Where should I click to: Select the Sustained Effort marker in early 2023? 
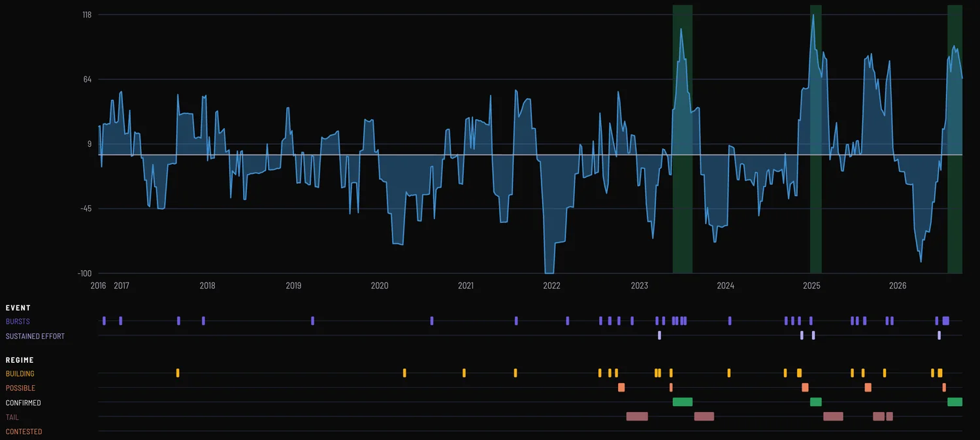(x=659, y=335)
